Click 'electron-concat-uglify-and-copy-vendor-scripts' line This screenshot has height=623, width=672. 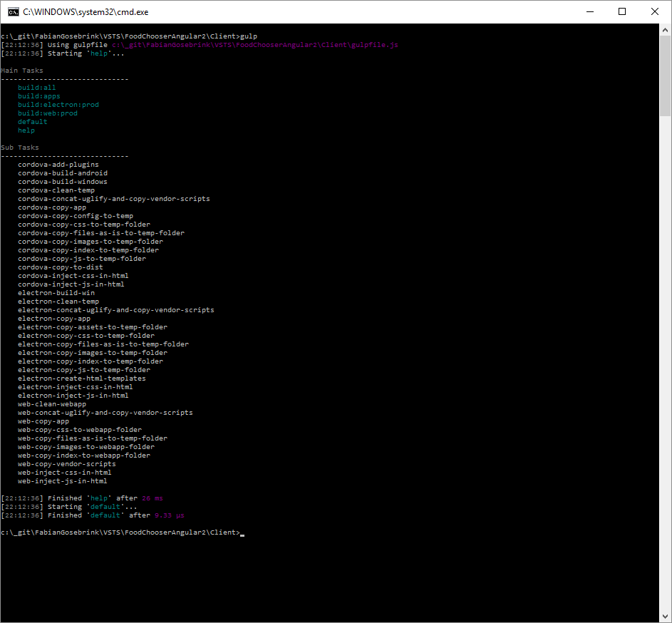tap(116, 310)
